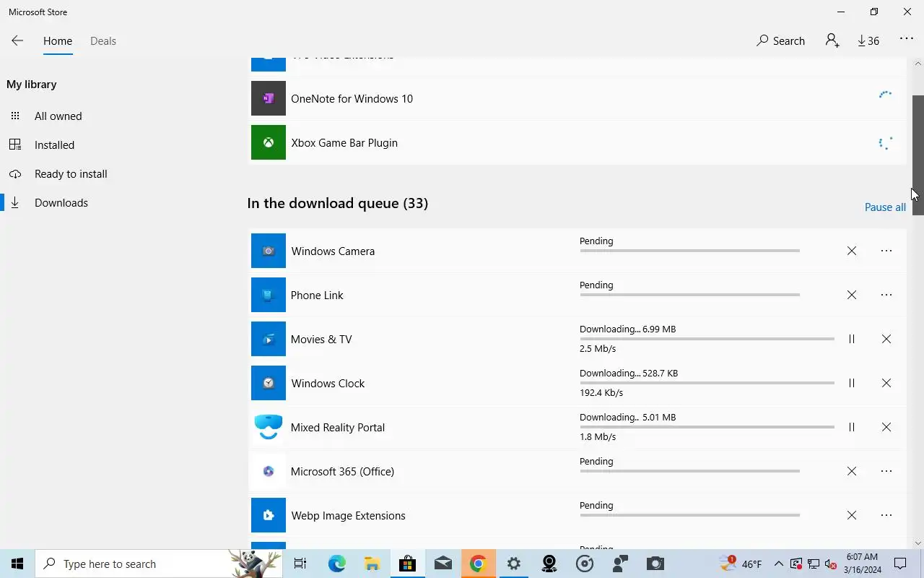The height and width of the screenshot is (578, 924).
Task: Pause the Mixed Reality Portal download
Action: [852, 427]
